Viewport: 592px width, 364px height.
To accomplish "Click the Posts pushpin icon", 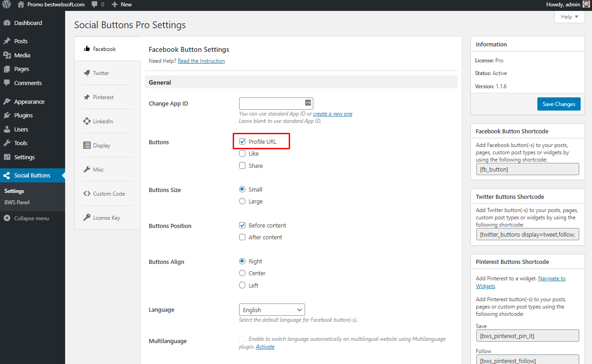I will (x=7, y=41).
